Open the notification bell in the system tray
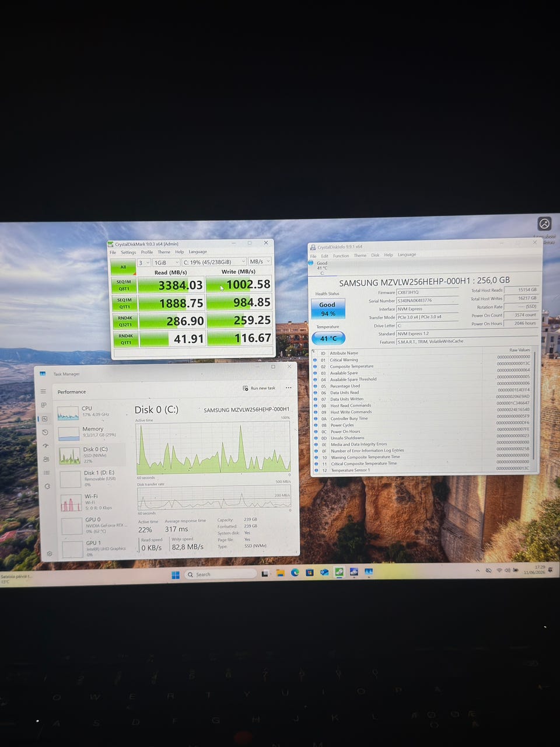This screenshot has height=747, width=560. [550, 568]
